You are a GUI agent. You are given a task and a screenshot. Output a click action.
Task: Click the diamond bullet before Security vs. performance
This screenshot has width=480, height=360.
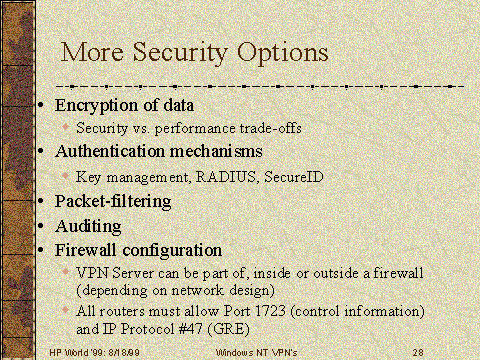[66, 127]
